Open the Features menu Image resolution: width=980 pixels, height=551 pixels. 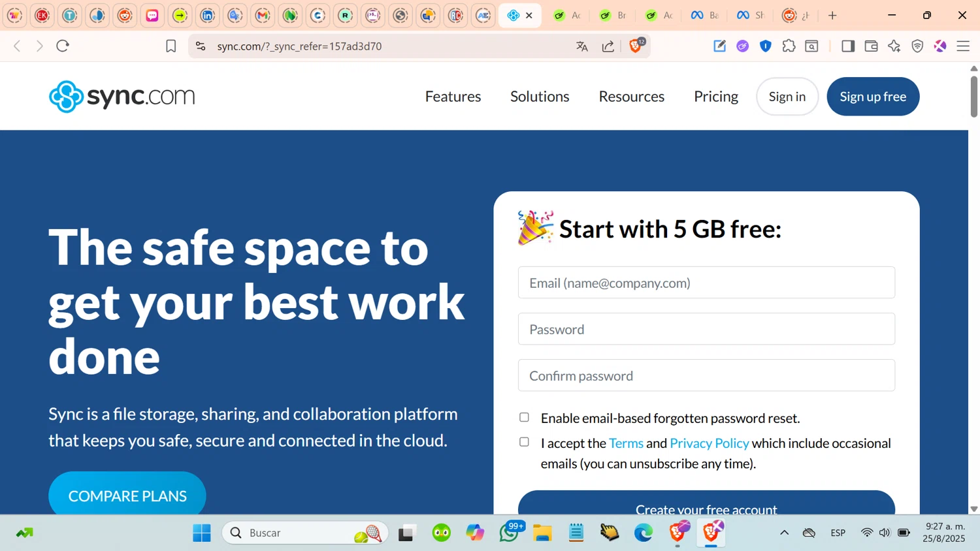(x=453, y=97)
